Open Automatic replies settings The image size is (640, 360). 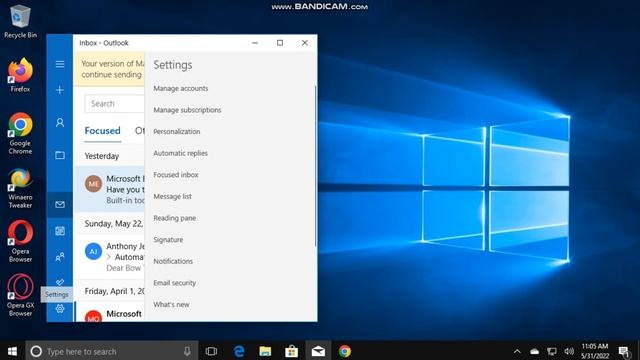click(x=180, y=153)
